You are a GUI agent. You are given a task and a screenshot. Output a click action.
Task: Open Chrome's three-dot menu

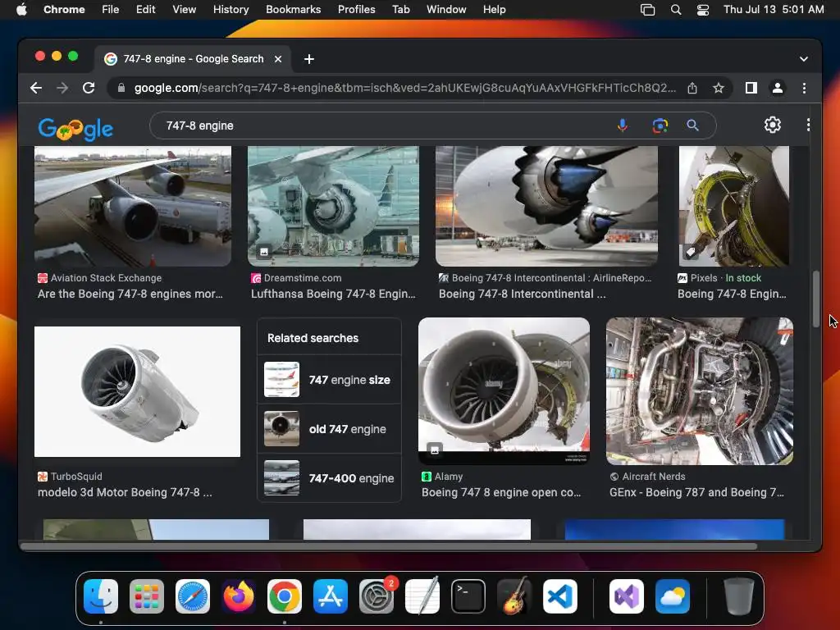tap(804, 88)
